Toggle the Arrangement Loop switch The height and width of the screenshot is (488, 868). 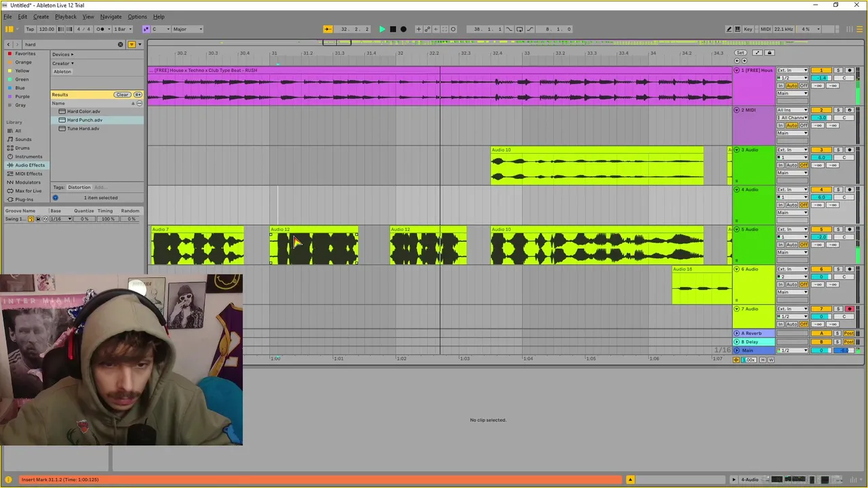[519, 29]
